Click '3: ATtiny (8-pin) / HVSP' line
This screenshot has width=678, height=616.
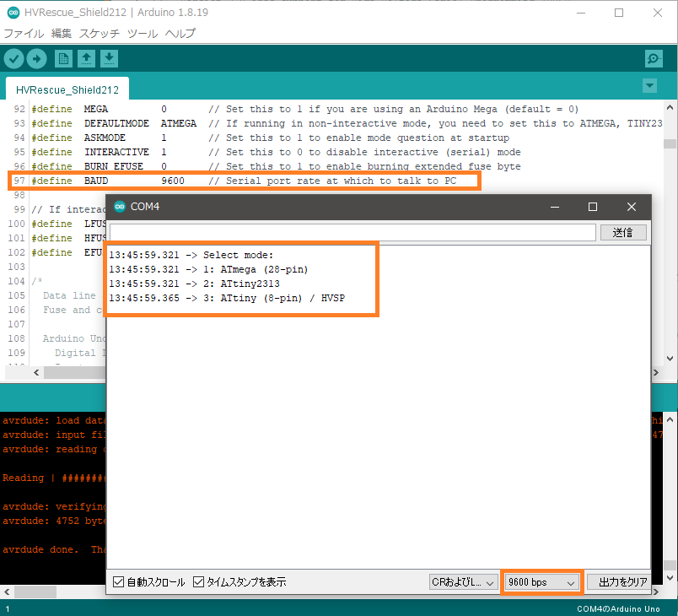(x=227, y=298)
